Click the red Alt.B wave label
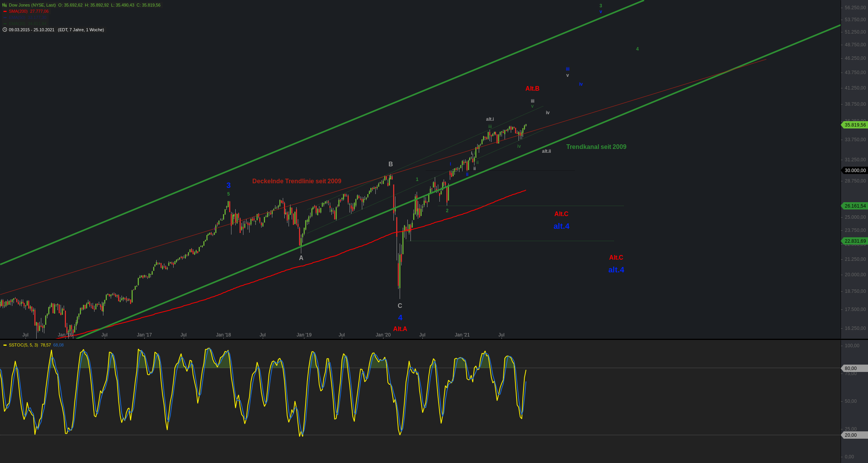Viewport: 868px width, 463px height. pyautogui.click(x=532, y=88)
